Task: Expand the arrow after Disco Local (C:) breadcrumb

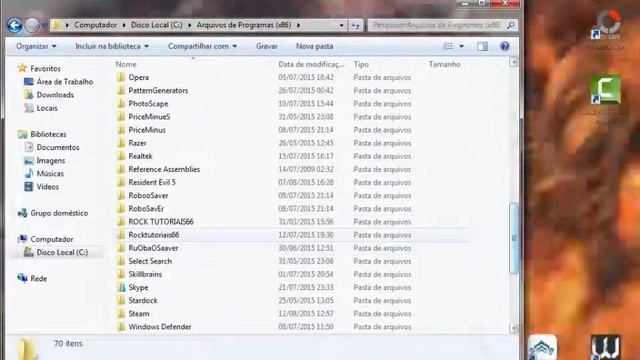Action: tap(190, 25)
